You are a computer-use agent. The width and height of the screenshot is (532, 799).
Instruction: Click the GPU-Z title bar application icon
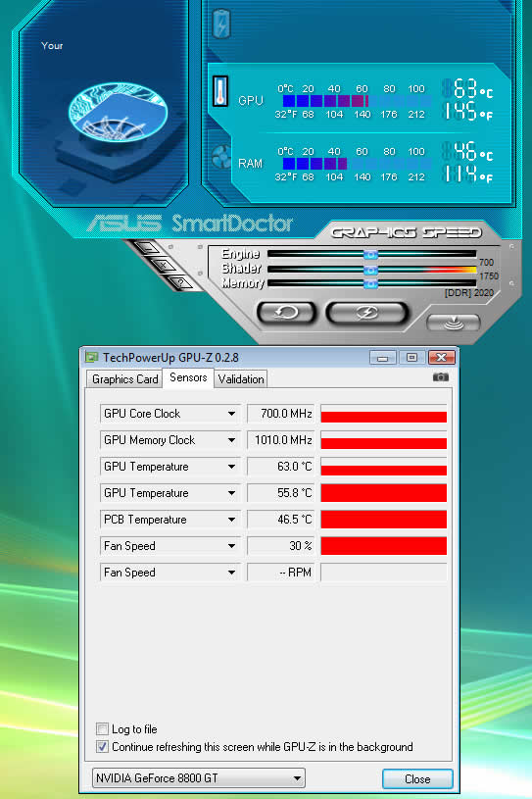click(x=92, y=357)
